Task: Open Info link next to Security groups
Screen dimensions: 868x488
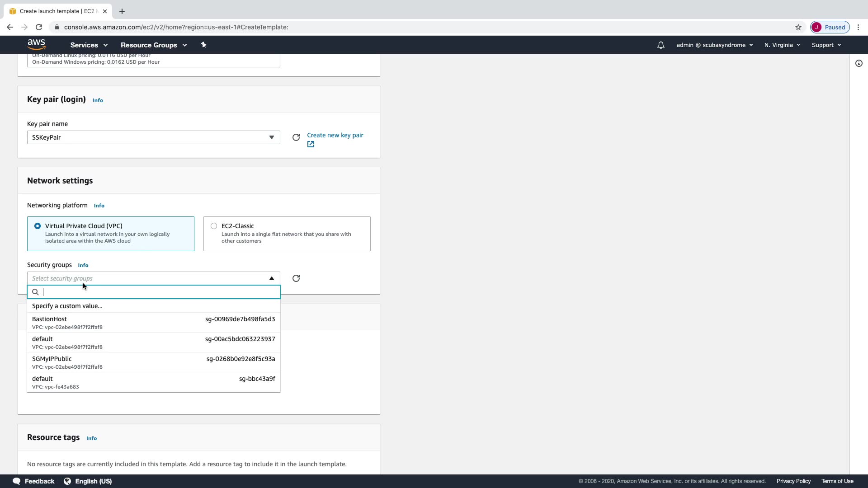Action: click(x=83, y=265)
